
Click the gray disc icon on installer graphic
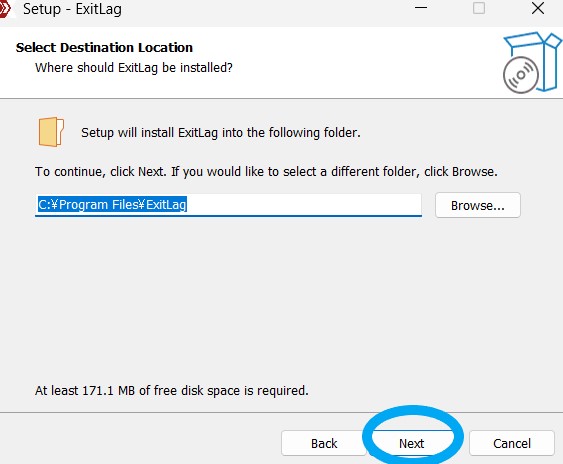(x=521, y=75)
